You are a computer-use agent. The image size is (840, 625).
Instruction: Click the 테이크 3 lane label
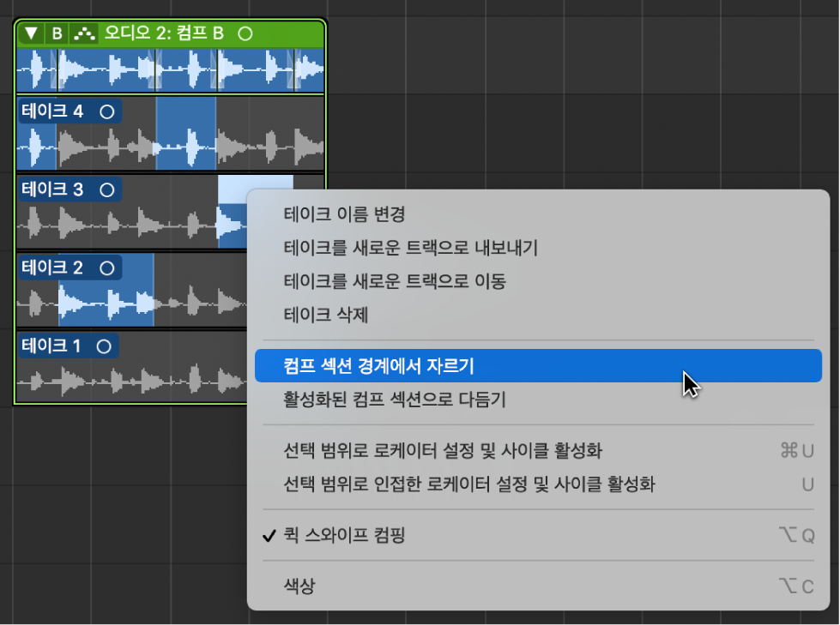[55, 189]
